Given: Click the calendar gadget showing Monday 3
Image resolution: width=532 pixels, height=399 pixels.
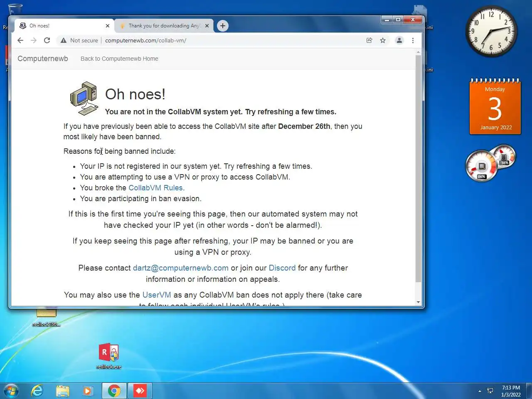Looking at the screenshot, I should [495, 107].
